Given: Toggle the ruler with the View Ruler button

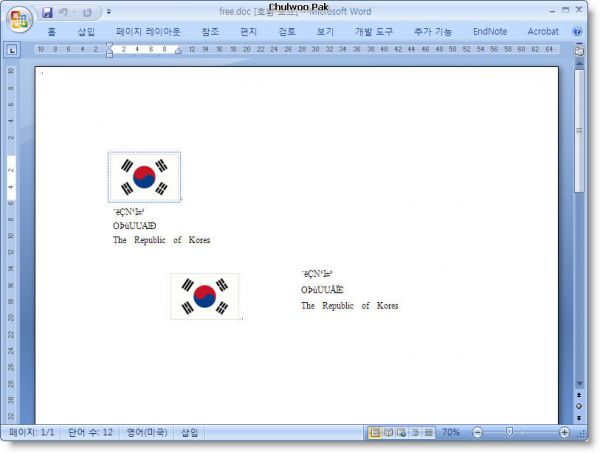Looking at the screenshot, I should [579, 51].
